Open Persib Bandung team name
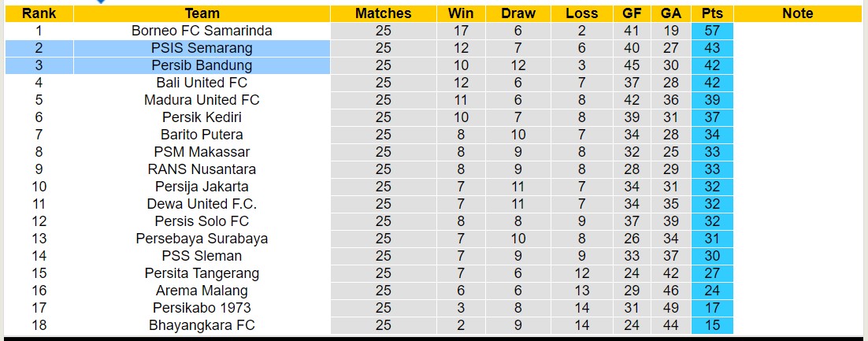This screenshot has height=341, width=868. (x=202, y=65)
